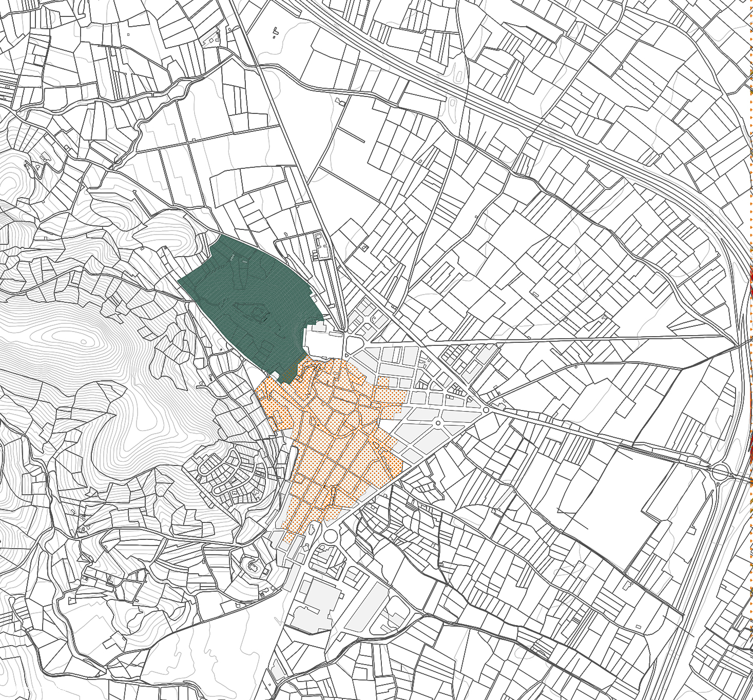Select the white building block below green zone
This screenshot has height=700, width=753.
pos(322,341)
